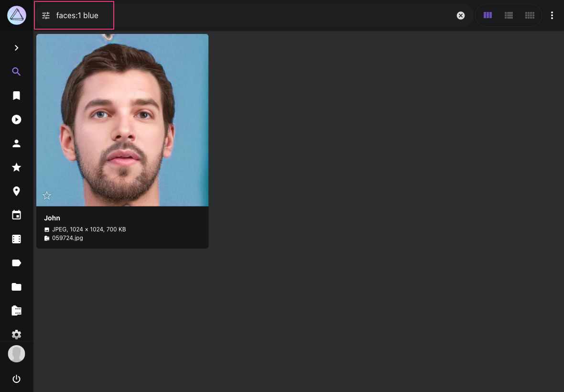
Task: Expand the sidebar with the chevron
Action: click(x=17, y=48)
